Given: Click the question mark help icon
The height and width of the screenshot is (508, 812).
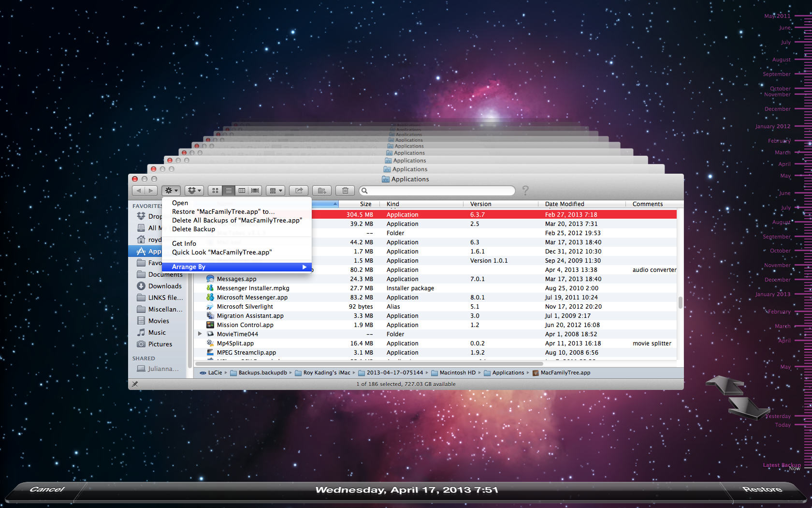Looking at the screenshot, I should 525,191.
